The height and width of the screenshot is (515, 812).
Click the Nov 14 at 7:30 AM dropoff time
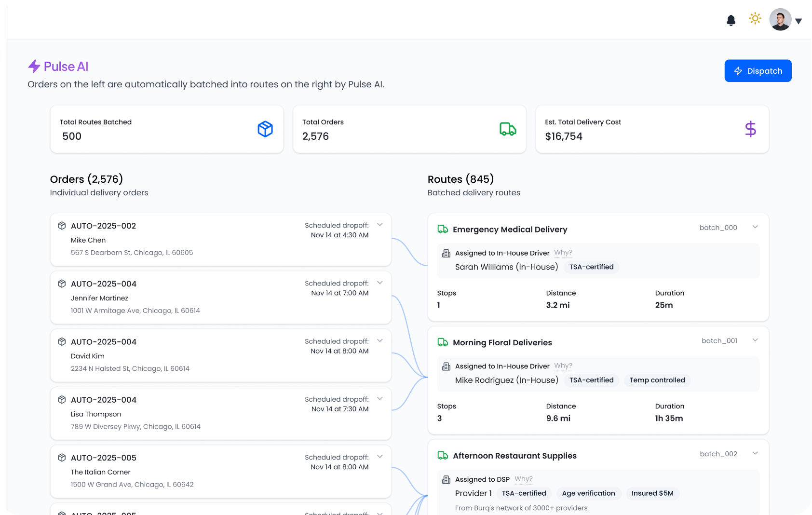(340, 409)
